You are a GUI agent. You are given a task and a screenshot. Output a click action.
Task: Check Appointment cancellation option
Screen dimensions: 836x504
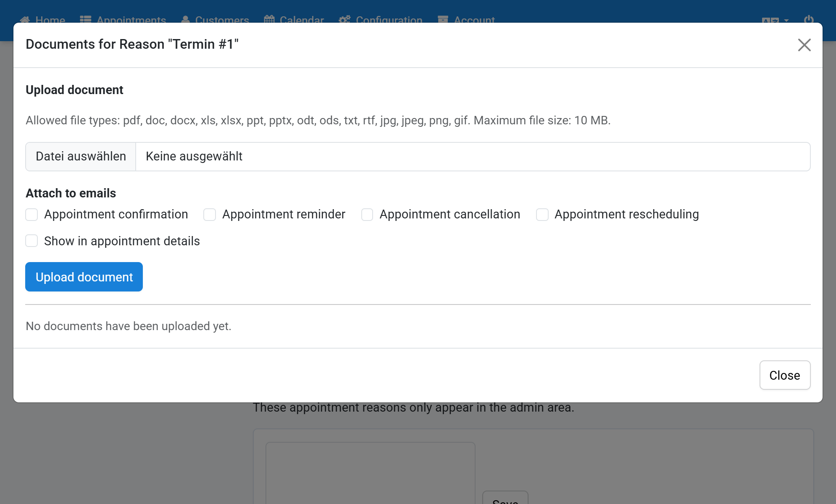[367, 215]
